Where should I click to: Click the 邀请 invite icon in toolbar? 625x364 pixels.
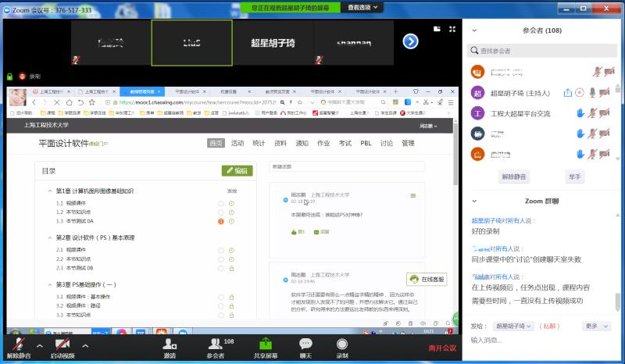170,344
